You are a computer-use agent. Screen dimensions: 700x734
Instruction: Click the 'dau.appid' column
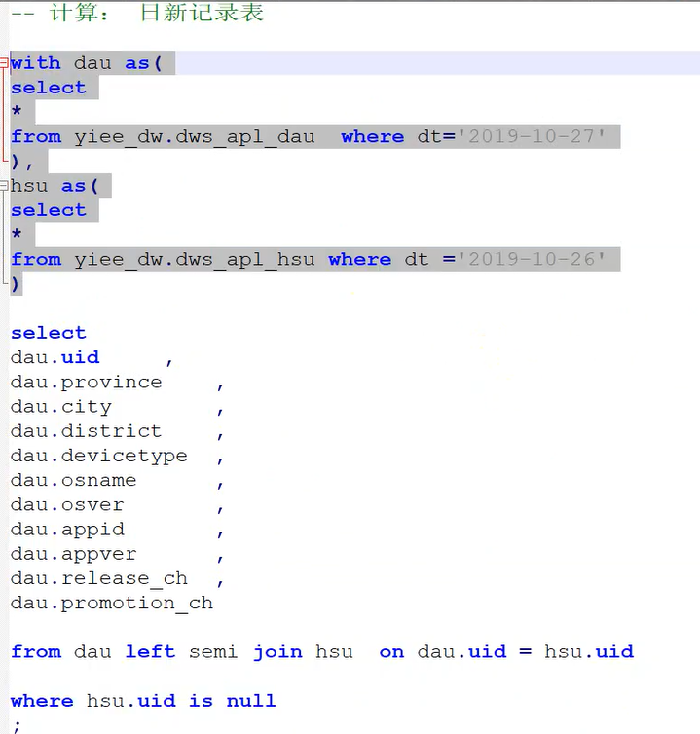click(67, 530)
